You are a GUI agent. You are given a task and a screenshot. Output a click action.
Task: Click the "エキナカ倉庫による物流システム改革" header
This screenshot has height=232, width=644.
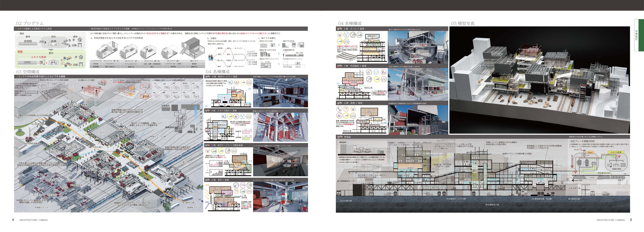(x=34, y=29)
